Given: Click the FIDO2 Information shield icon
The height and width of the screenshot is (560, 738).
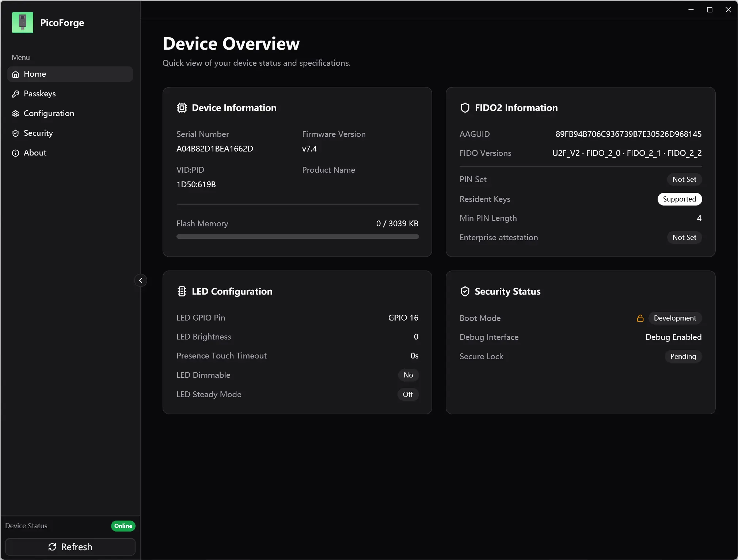Looking at the screenshot, I should pos(465,108).
